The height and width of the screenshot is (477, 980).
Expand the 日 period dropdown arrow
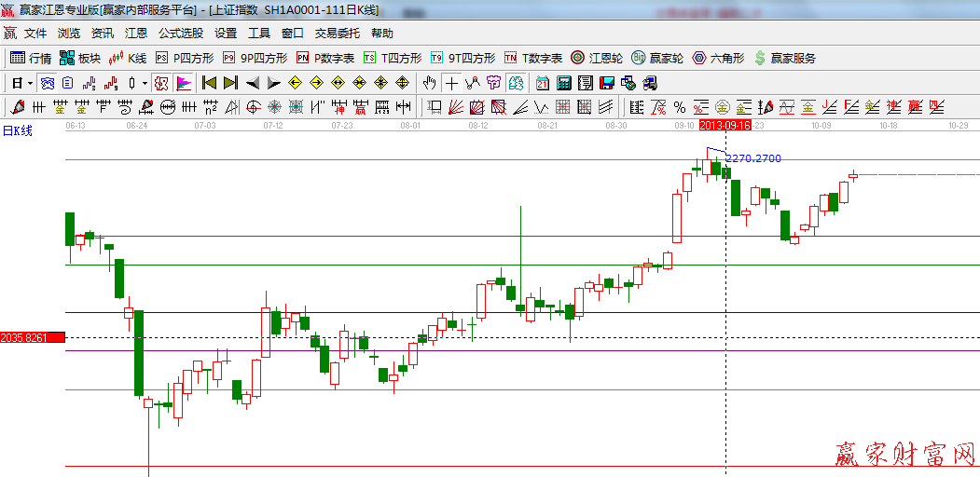click(x=30, y=83)
